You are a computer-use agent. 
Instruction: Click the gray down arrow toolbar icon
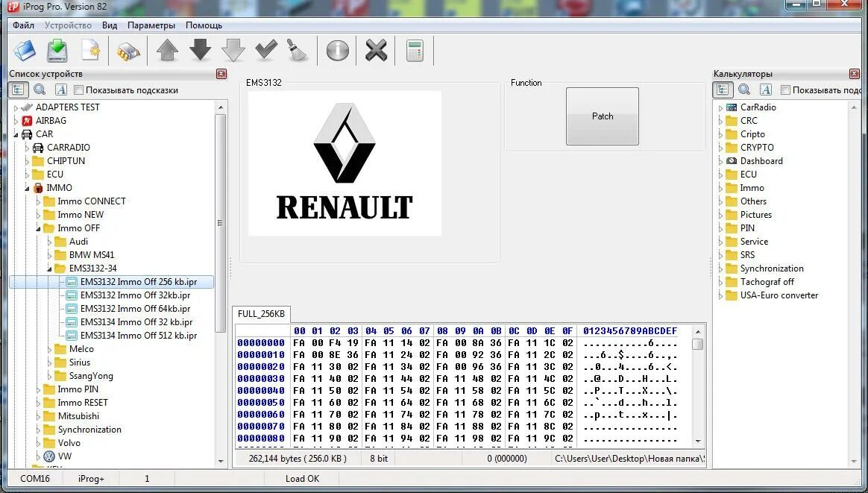[233, 51]
